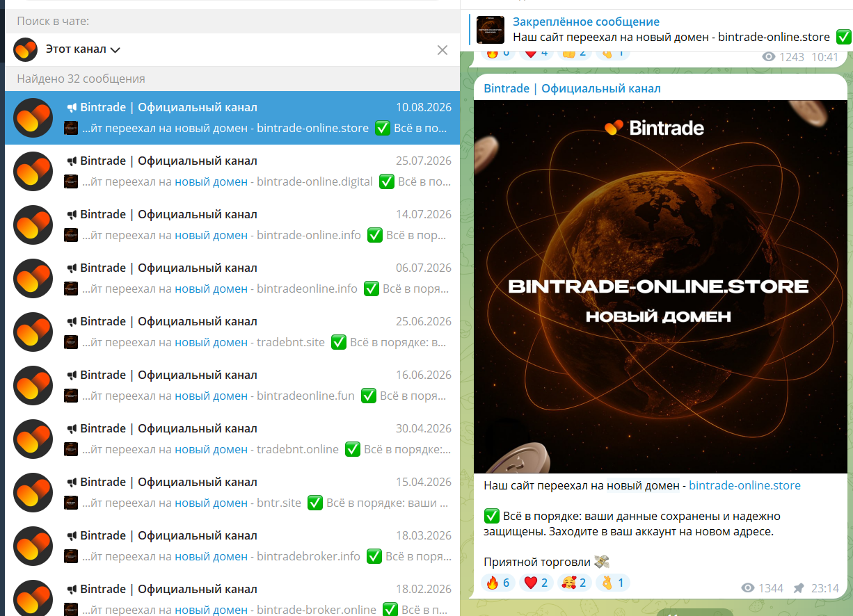
Task: Open search result dated 25.07.2026
Action: (x=232, y=171)
